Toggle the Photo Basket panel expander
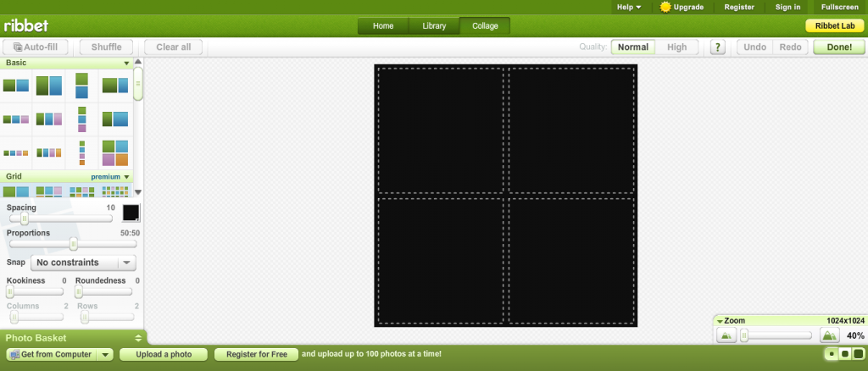This screenshot has height=371, width=868. 138,338
